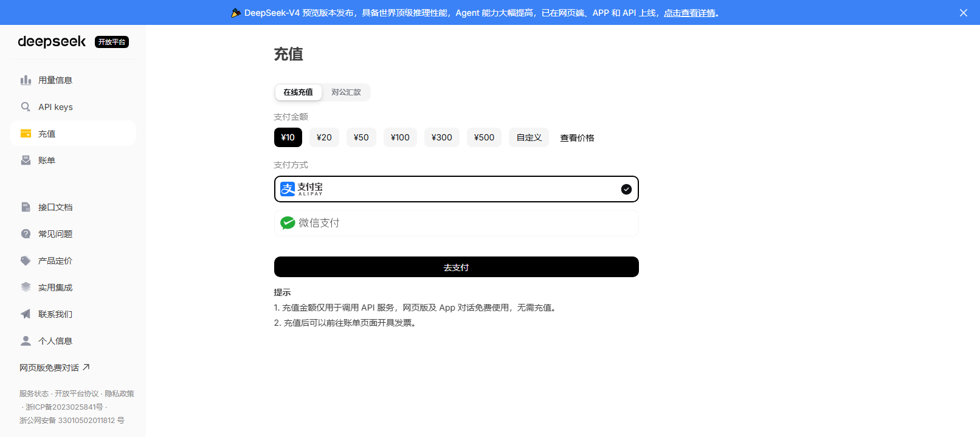Open API keys in the sidebar
980x437 pixels.
[x=73, y=107]
